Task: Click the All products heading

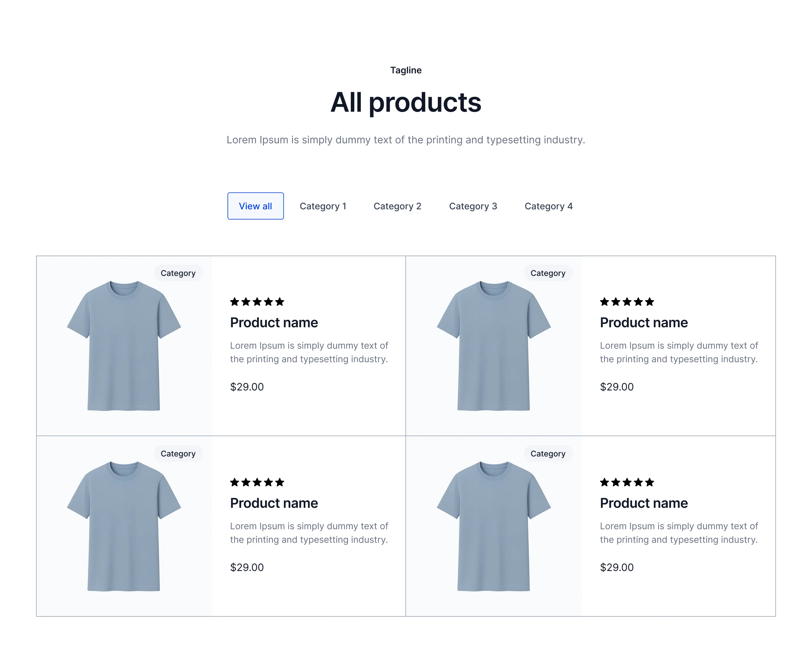Action: coord(406,102)
